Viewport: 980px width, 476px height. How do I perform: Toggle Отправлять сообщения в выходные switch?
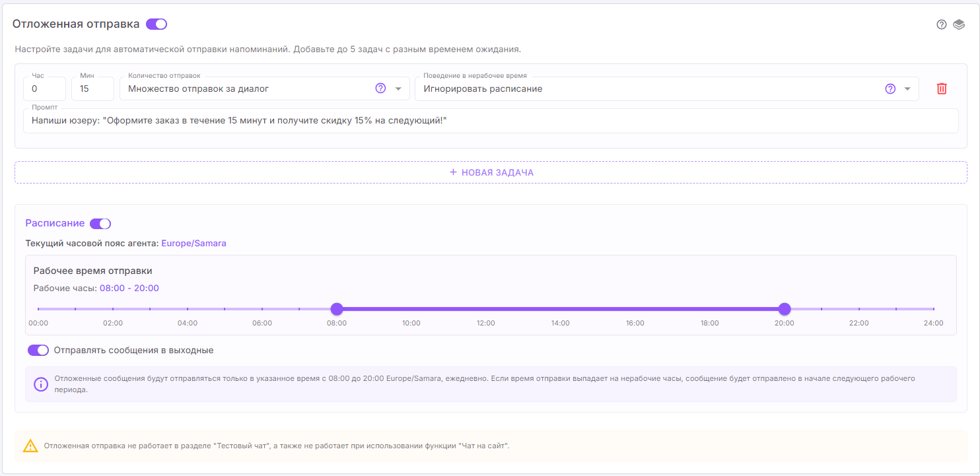[x=38, y=351]
